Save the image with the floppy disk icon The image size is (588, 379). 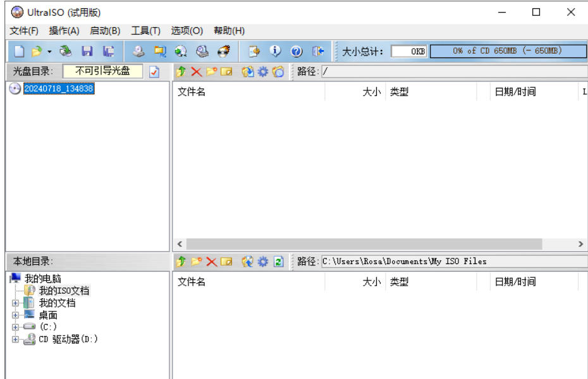[x=87, y=51]
